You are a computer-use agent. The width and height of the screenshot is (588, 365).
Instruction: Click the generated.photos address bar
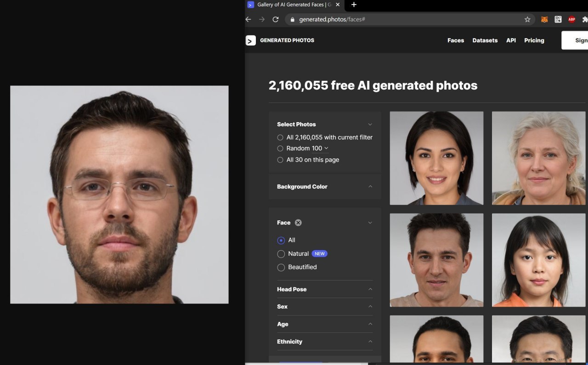coord(410,19)
